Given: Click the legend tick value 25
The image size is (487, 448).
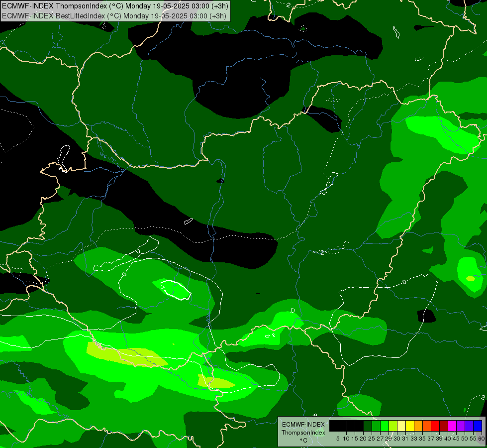Looking at the screenshot, I should (x=372, y=439).
